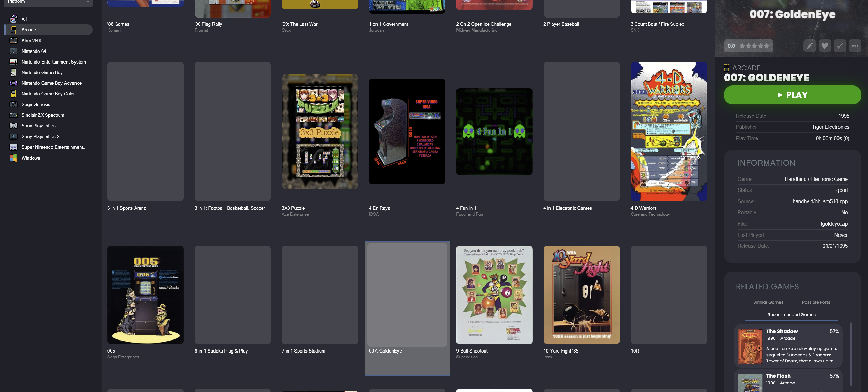Screen dimensions: 868x392
Task: Click the 1 on 1 Government title
Action: (389, 24)
